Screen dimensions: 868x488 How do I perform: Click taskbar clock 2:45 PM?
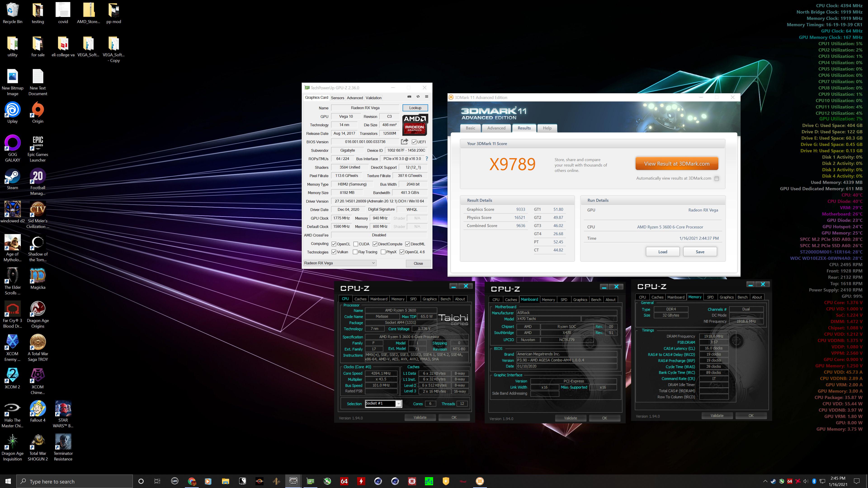click(838, 481)
